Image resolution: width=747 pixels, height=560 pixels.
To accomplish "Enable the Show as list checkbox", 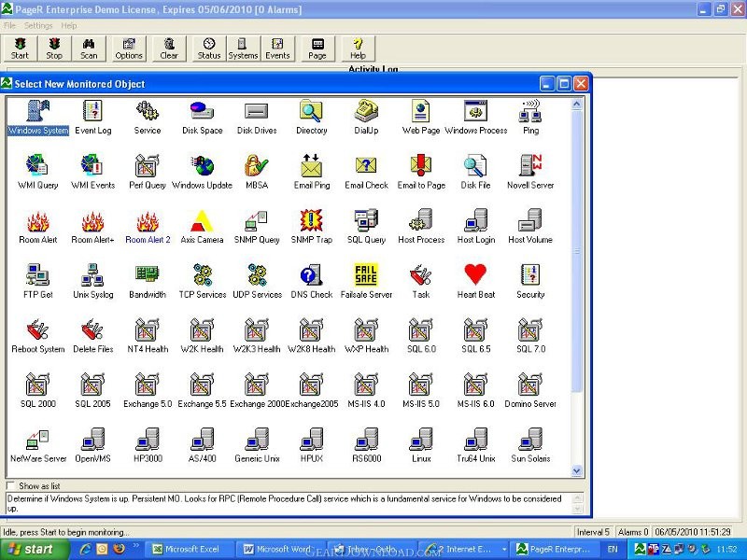I will [10, 485].
